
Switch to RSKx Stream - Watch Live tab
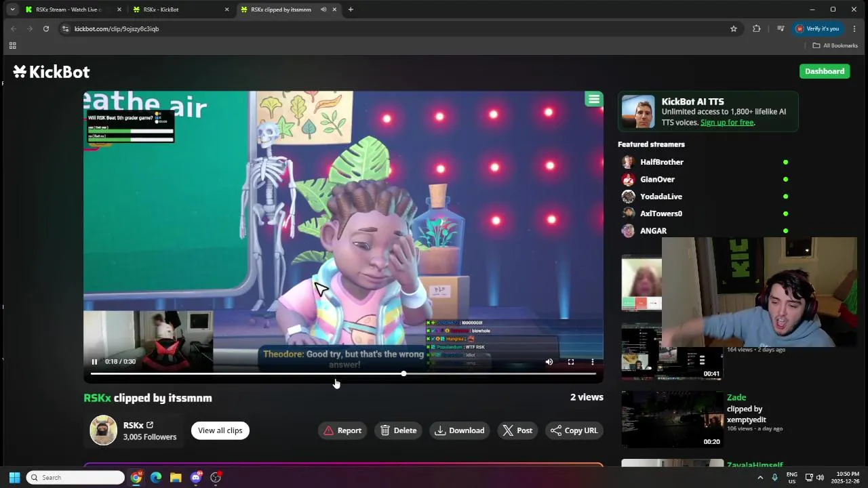[72, 9]
